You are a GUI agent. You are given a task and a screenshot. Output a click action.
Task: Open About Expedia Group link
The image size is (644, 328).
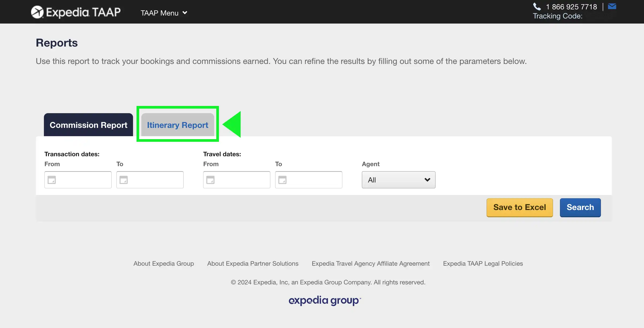click(164, 264)
